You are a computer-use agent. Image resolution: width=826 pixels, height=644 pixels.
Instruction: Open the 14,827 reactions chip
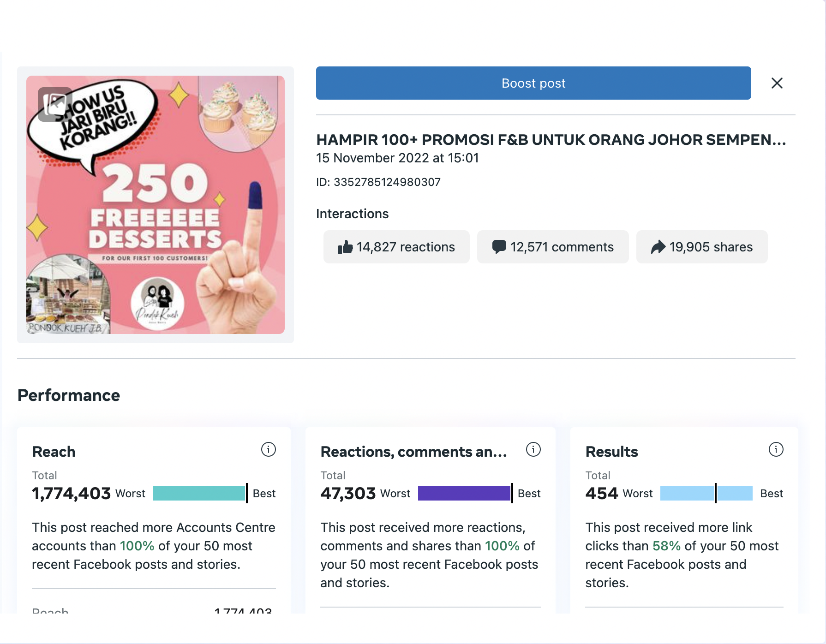coord(396,247)
